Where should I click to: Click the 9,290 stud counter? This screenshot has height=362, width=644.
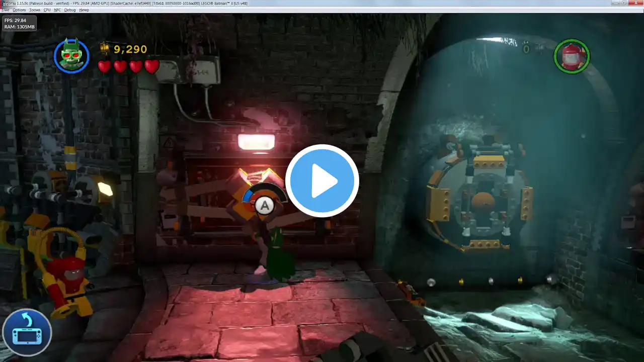pos(130,49)
